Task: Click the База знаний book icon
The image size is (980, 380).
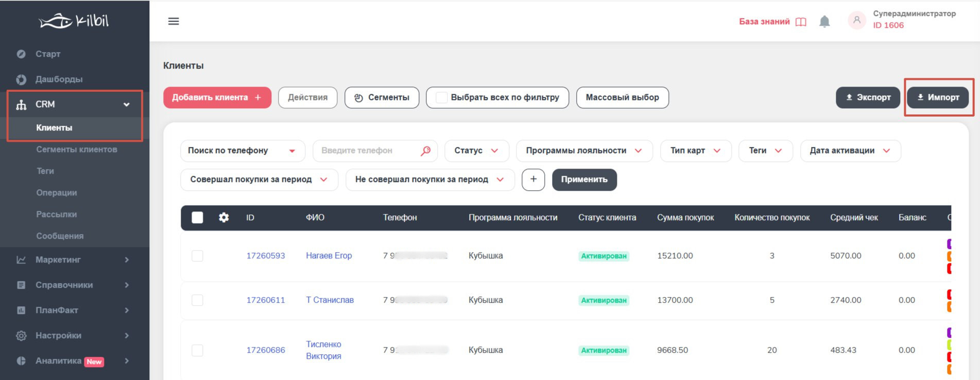Action: [x=801, y=22]
